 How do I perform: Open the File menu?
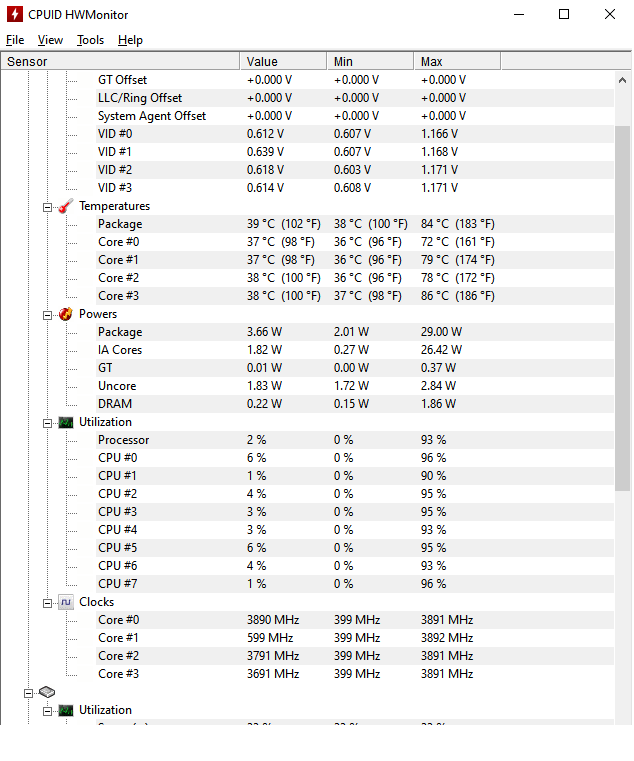tap(15, 40)
